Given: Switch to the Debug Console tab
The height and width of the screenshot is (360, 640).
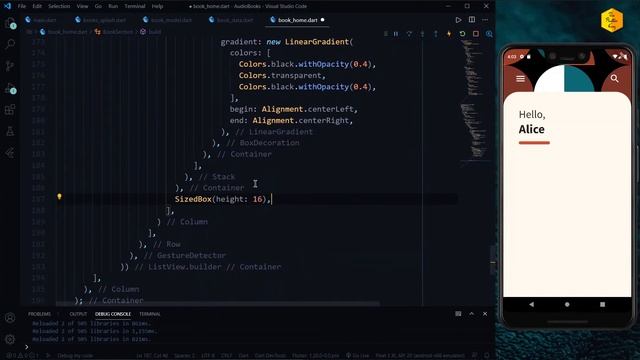Looking at the screenshot, I should (113, 314).
